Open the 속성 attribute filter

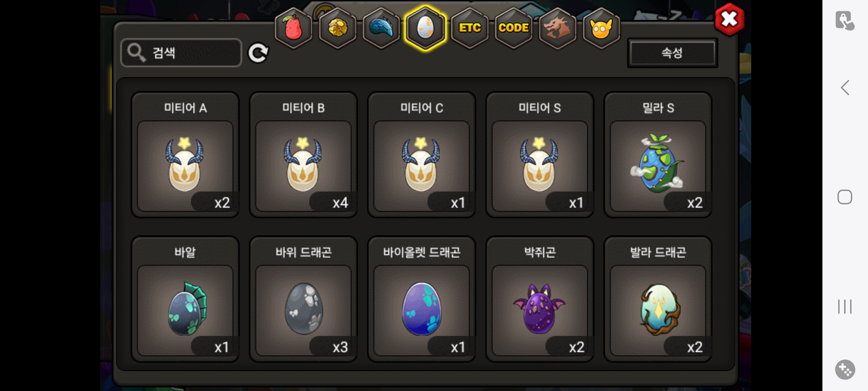pos(672,53)
